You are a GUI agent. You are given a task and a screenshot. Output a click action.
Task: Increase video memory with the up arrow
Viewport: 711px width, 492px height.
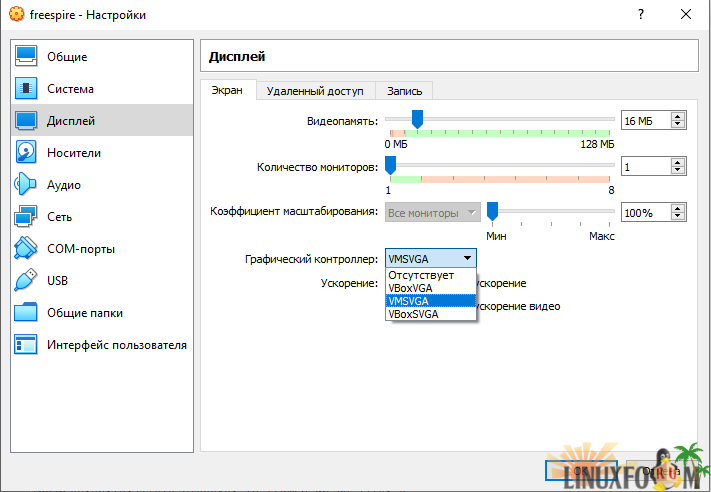click(x=679, y=116)
